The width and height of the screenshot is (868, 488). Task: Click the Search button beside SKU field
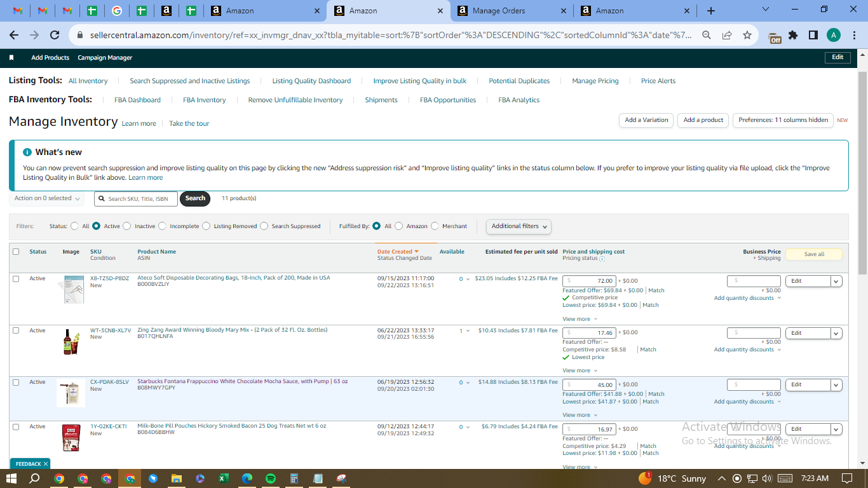point(195,199)
